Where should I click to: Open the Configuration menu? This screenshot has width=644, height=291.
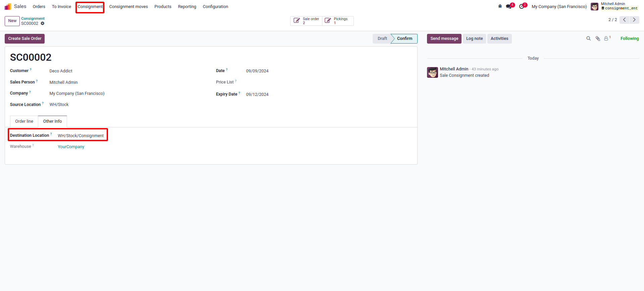point(215,7)
